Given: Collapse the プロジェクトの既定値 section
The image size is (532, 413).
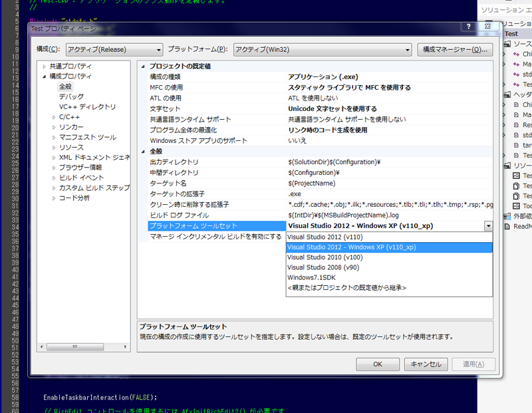Looking at the screenshot, I should (143, 67).
